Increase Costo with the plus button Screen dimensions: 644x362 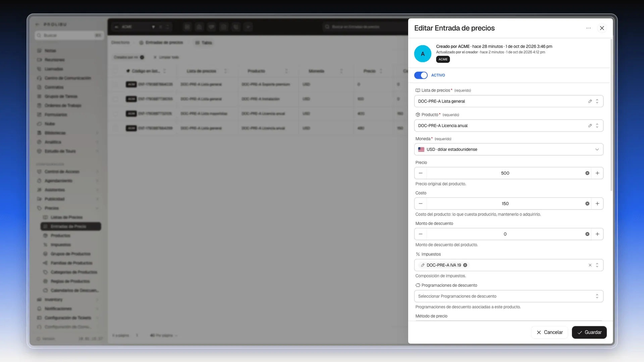pos(597,204)
